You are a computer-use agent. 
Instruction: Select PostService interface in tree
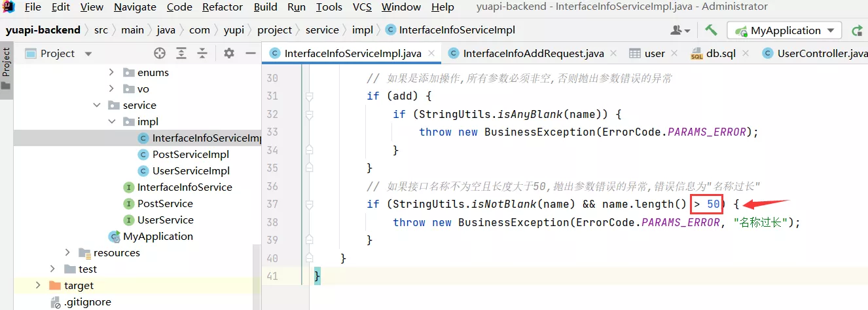tap(158, 203)
